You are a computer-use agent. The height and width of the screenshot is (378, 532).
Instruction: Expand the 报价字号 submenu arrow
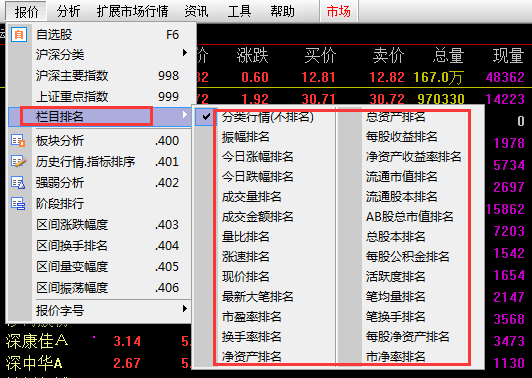[x=185, y=308]
